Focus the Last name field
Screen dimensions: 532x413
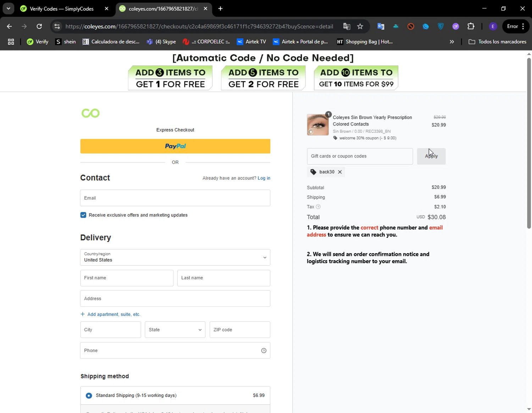(224, 278)
